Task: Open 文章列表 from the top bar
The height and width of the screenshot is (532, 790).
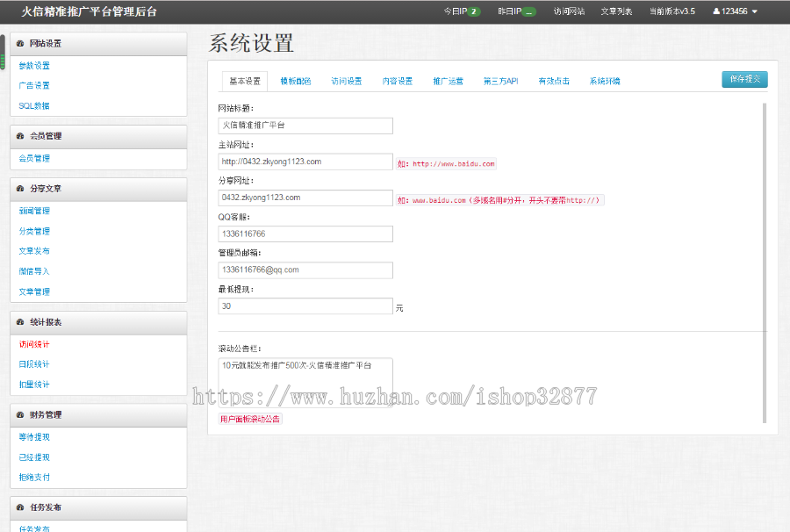Action: coord(616,11)
